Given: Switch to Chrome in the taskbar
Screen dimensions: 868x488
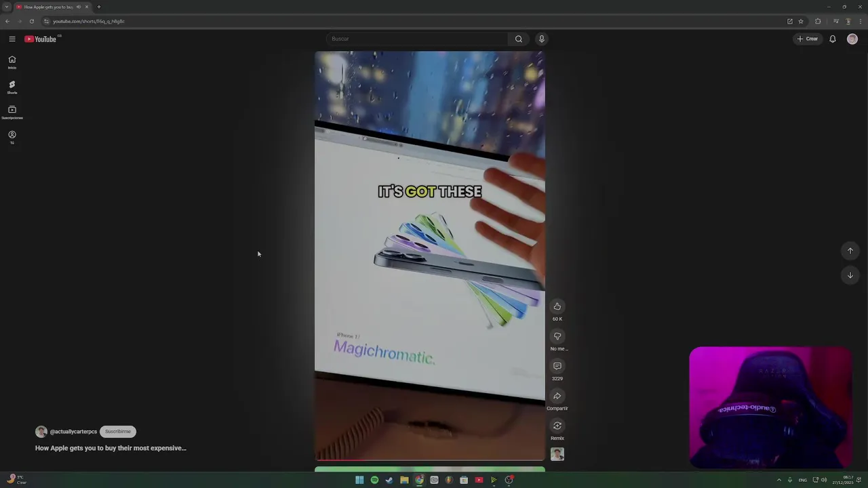Looking at the screenshot, I should [x=419, y=480].
